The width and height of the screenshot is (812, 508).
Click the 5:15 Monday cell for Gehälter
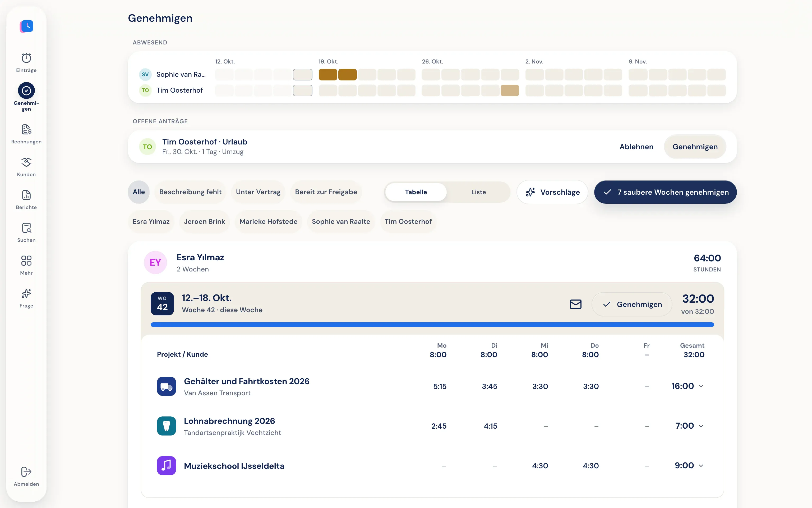pyautogui.click(x=440, y=386)
